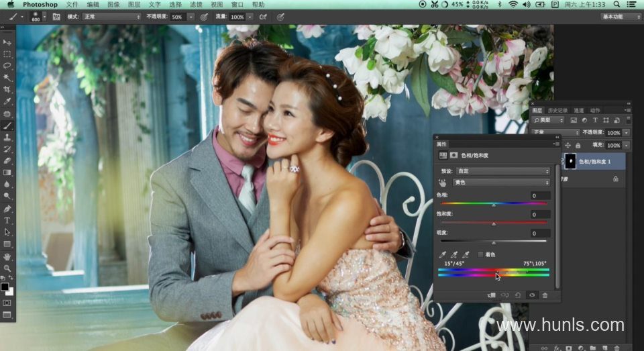Open the brush preset picker dropdown
Image resolution: width=644 pixels, height=351 pixels.
pos(44,17)
